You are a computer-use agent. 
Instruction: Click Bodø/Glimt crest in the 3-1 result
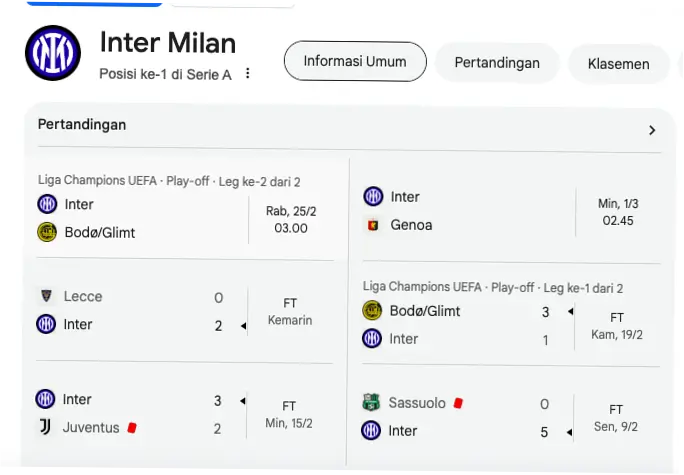click(x=372, y=311)
